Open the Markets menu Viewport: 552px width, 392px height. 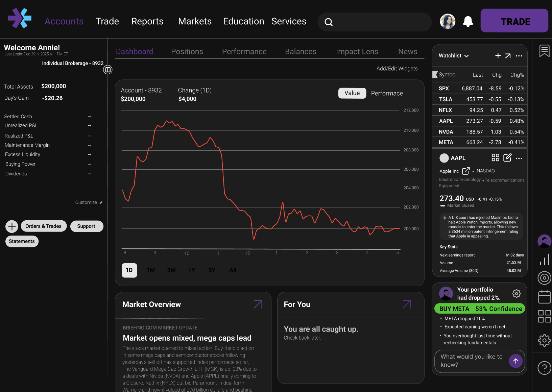195,21
